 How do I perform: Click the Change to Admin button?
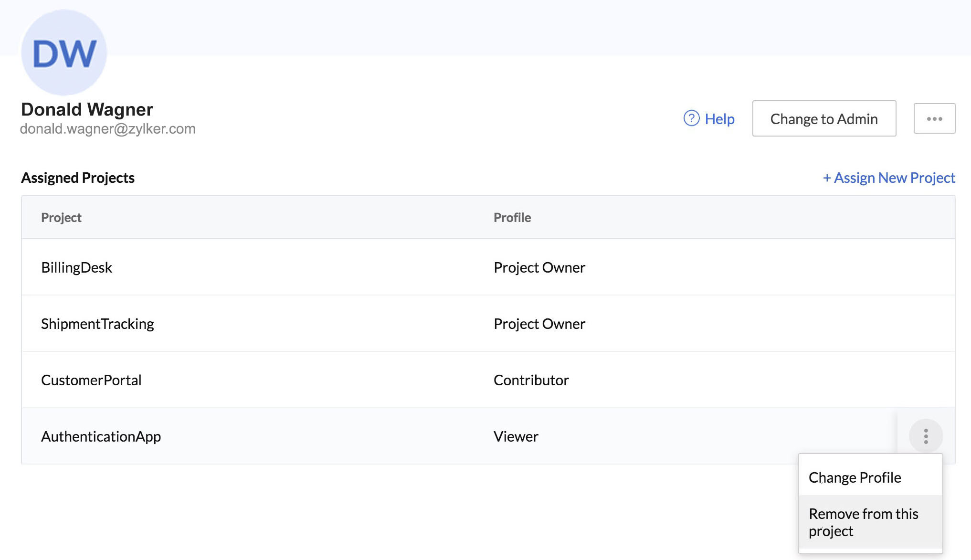[823, 118]
